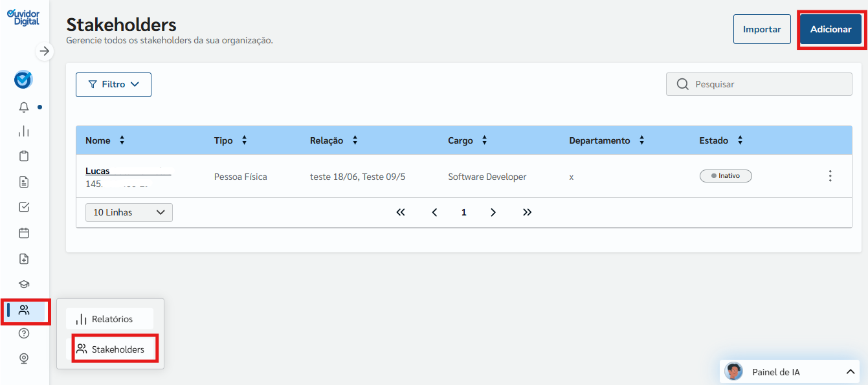
Task: Select the people stakeholders sidebar icon
Action: [x=24, y=310]
